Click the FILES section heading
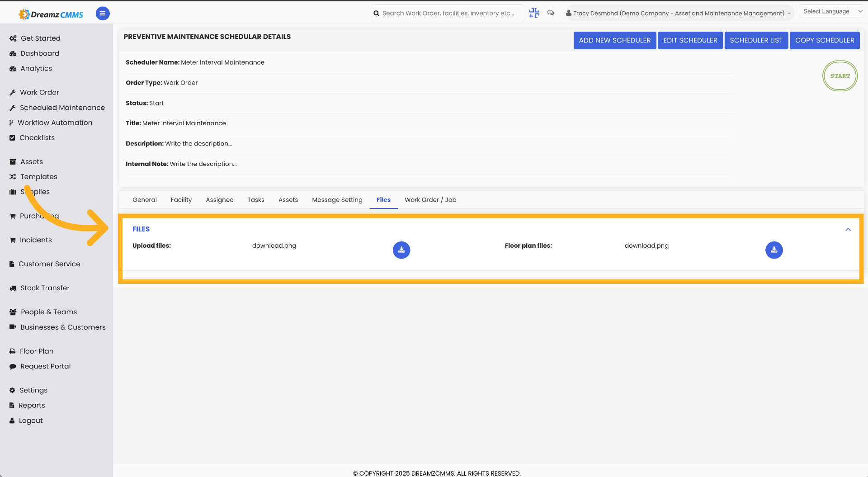Image resolution: width=868 pixels, height=477 pixels. point(141,229)
